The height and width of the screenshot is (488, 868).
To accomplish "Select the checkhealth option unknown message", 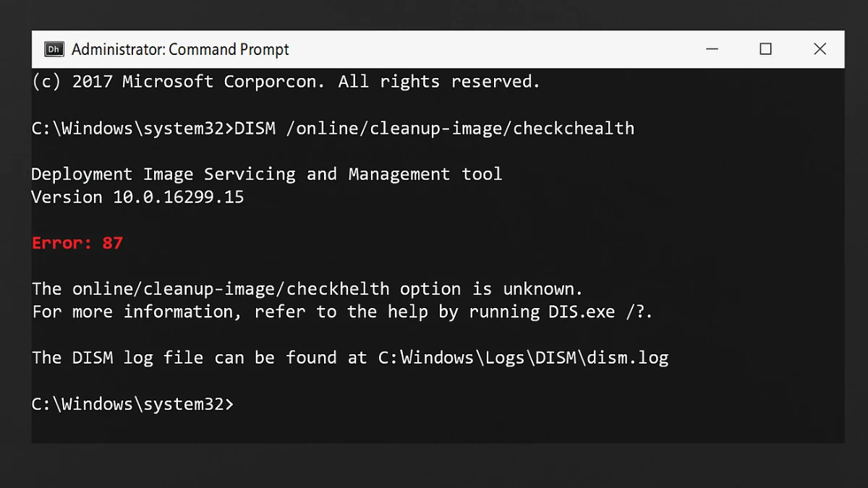I will tap(306, 288).
